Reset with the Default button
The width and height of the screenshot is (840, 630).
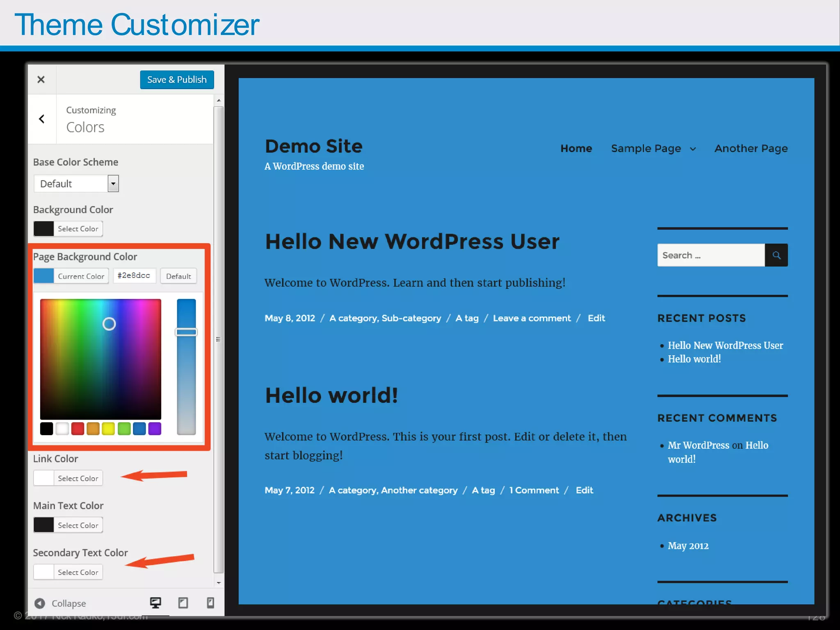coord(178,276)
